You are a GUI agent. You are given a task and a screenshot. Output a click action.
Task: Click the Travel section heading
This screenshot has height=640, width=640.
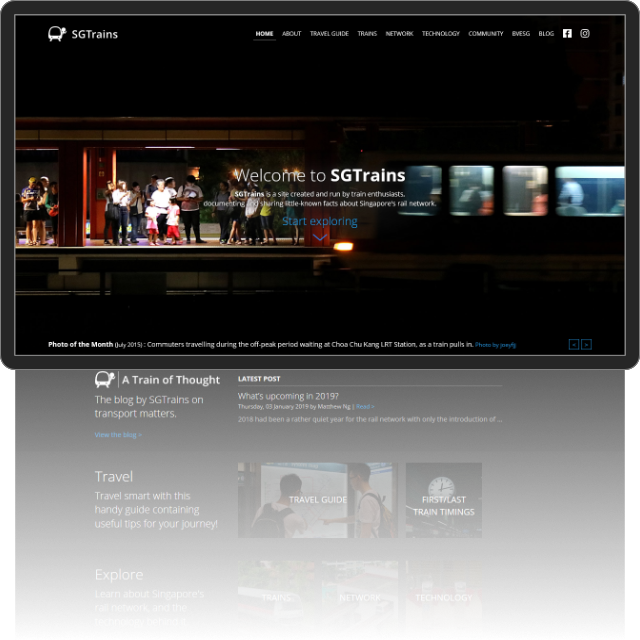point(114,476)
